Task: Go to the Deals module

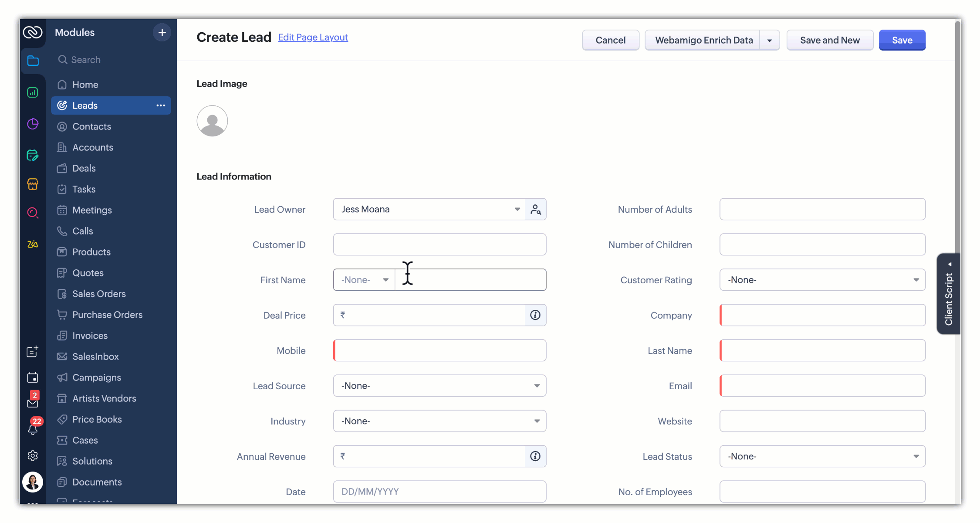Action: click(84, 168)
